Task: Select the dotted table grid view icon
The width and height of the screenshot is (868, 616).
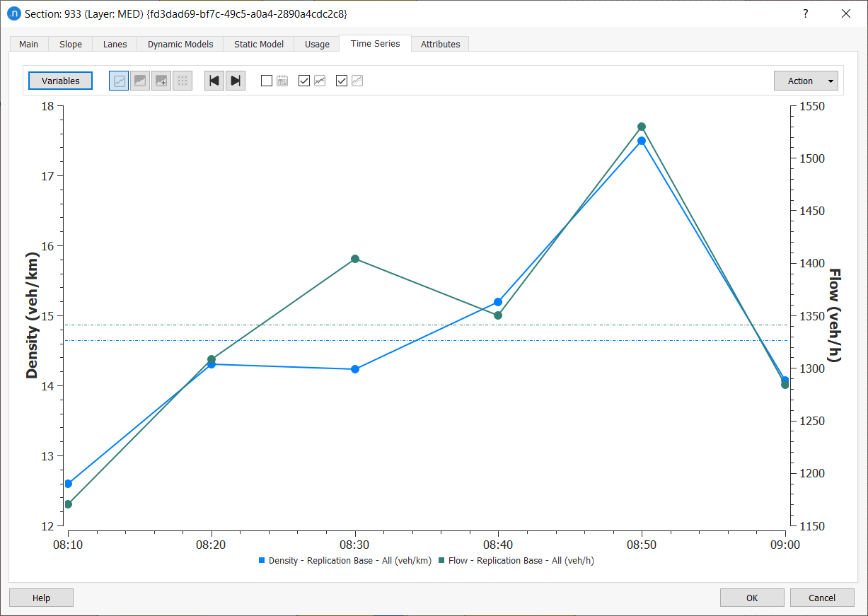Action: (183, 81)
